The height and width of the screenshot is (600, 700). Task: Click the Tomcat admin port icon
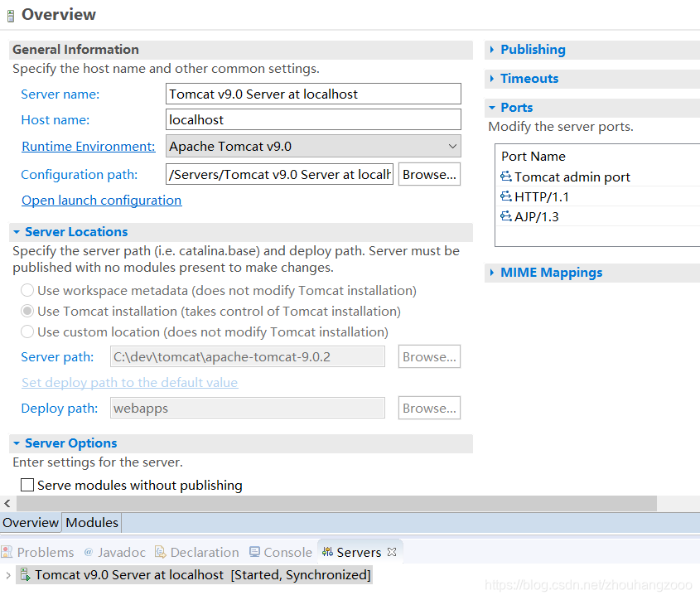[506, 177]
